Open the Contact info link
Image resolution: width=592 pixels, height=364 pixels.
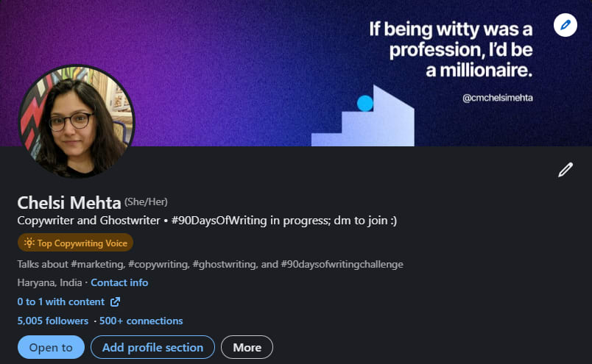click(x=119, y=282)
